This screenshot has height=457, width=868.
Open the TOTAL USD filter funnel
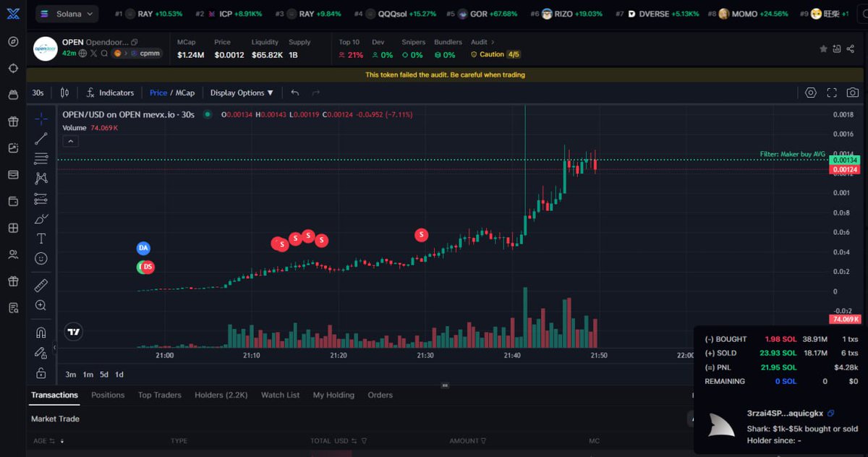(x=363, y=440)
